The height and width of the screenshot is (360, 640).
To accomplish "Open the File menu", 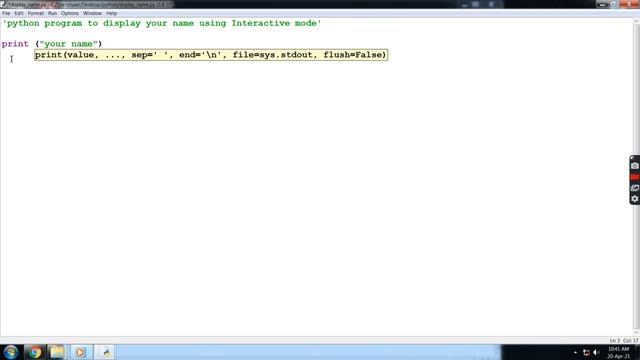I will click(x=6, y=13).
